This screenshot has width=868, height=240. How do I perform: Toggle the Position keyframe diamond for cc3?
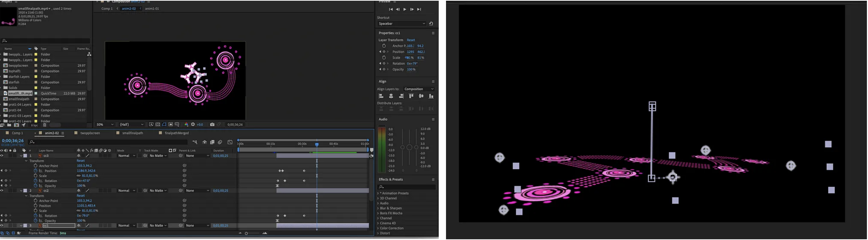pos(6,171)
